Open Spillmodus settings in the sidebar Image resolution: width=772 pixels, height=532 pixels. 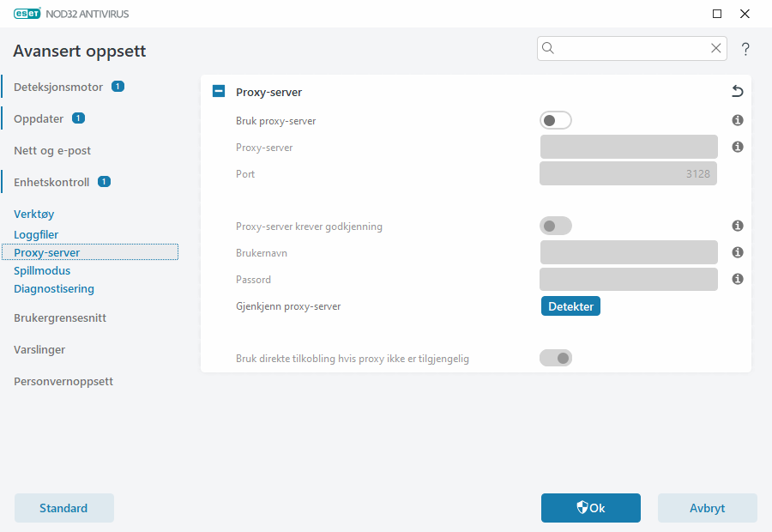(x=41, y=270)
